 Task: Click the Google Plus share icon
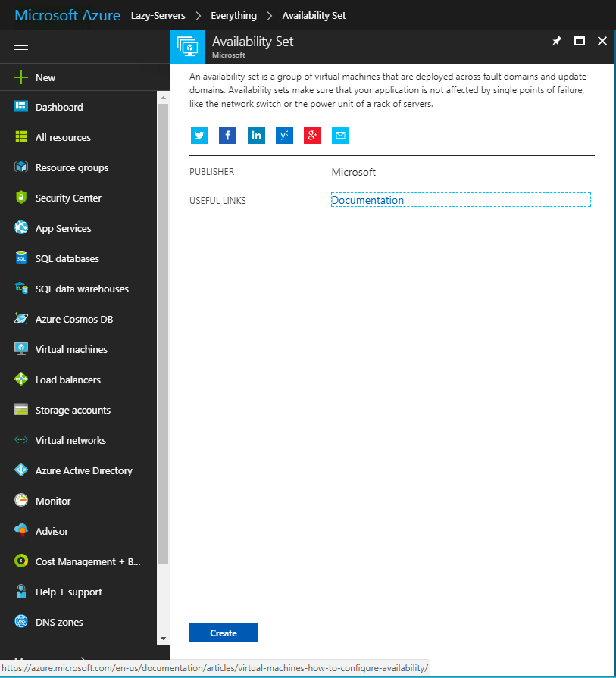click(x=312, y=136)
